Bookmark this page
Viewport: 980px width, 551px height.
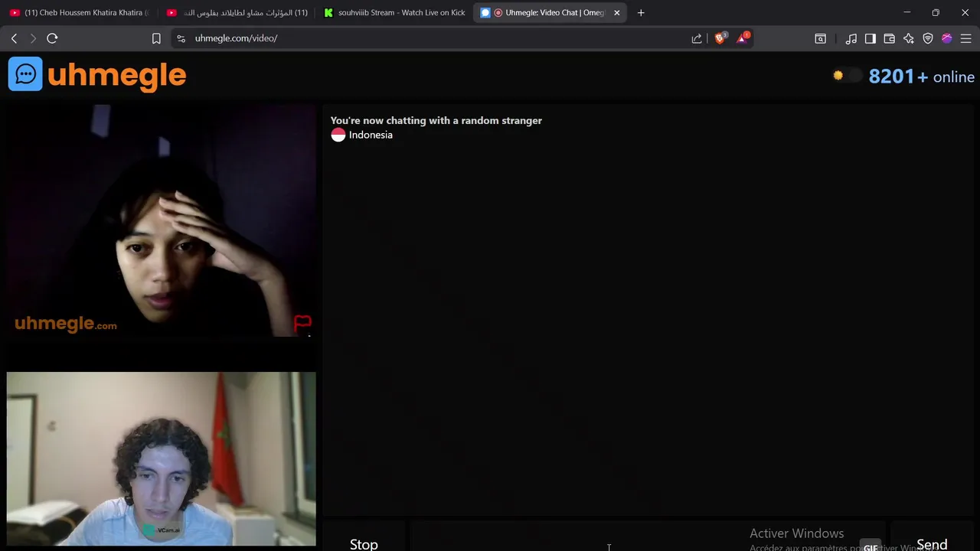[156, 38]
